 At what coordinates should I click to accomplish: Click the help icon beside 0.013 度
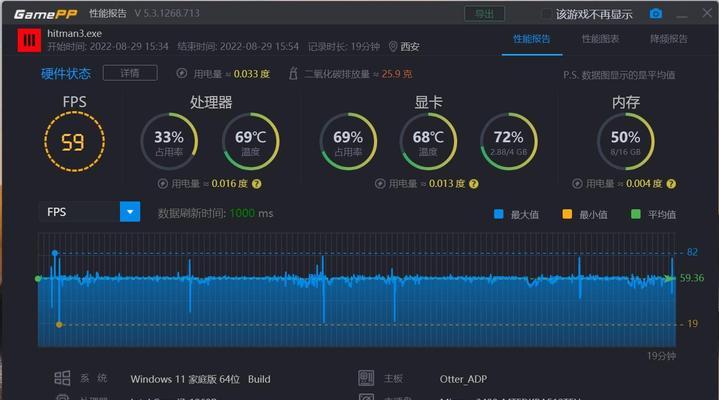pos(474,184)
